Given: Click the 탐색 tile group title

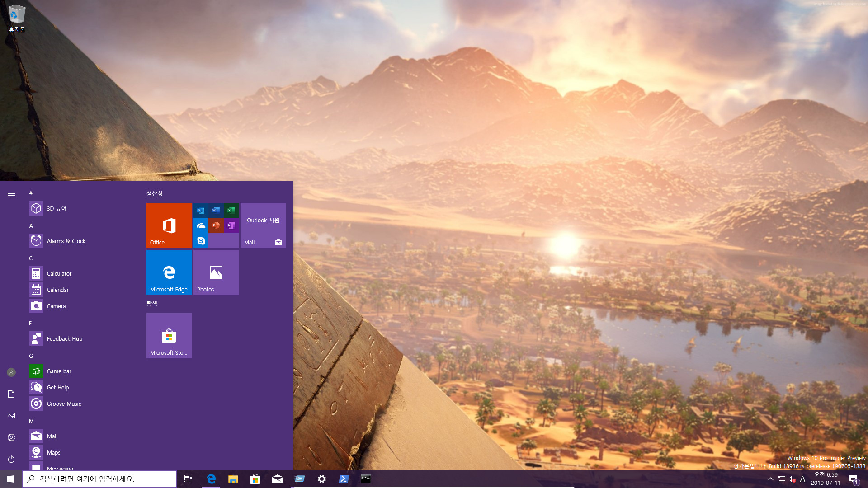Looking at the screenshot, I should tap(152, 304).
